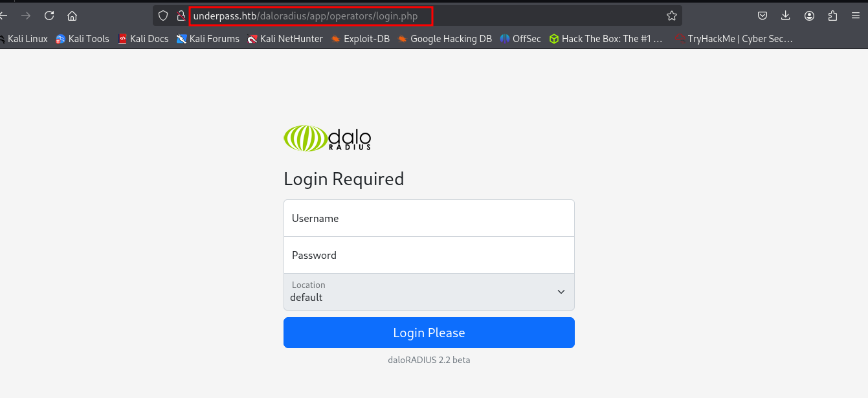Select the address bar URL

(x=310, y=15)
